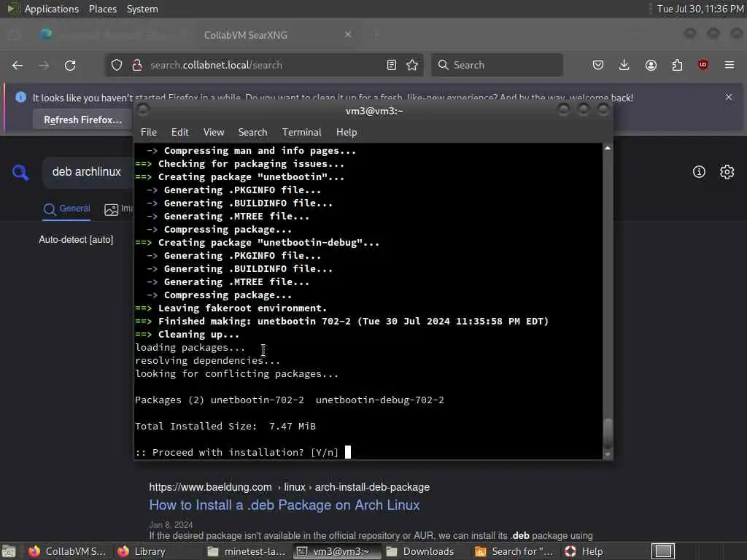Switch to Search for... taskbar item
The width and height of the screenshot is (747, 560).
pyautogui.click(x=514, y=551)
